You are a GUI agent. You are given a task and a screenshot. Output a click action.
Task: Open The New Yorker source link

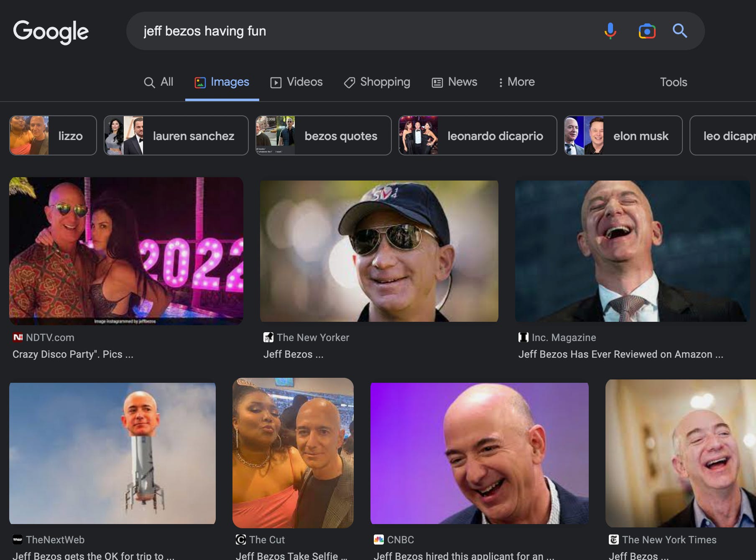(313, 337)
